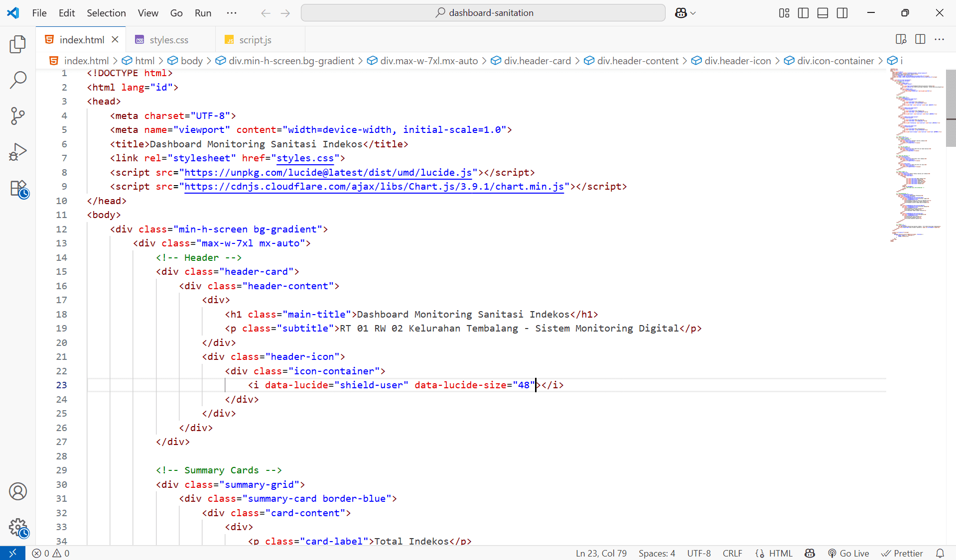
Task: Switch to the script.js tab
Action: pos(260,40)
